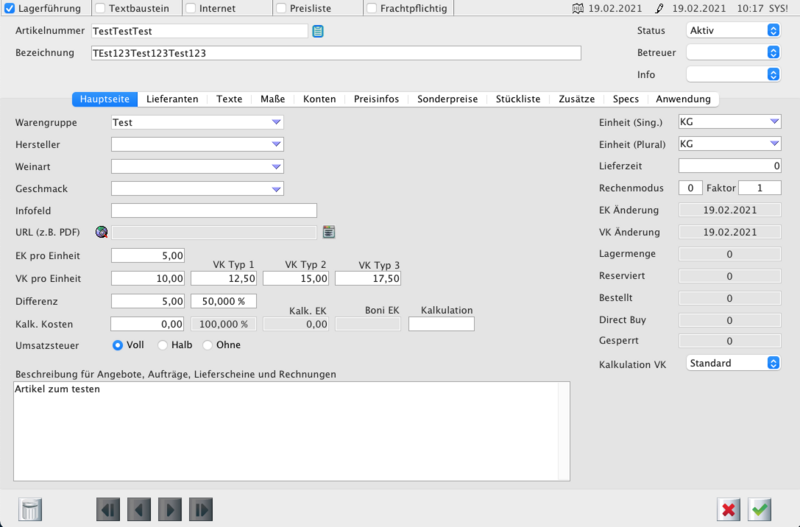Click the Infofeld input field

(x=213, y=210)
